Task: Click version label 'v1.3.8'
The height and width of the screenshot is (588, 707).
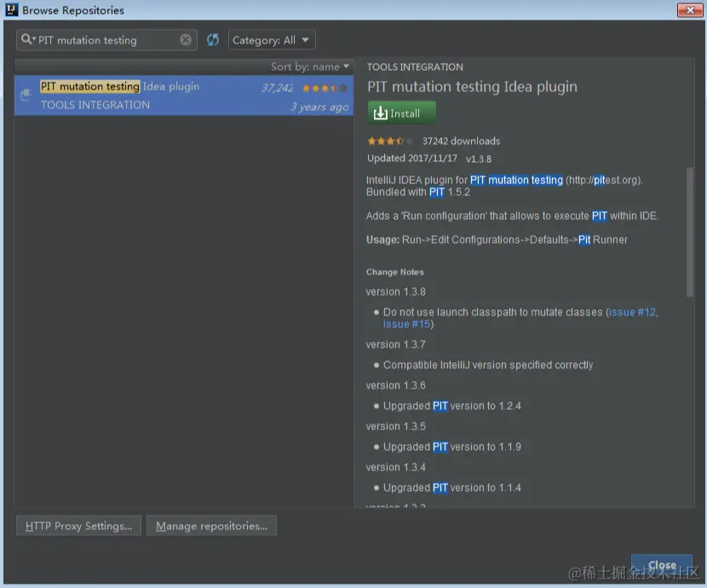Action: 479,159
